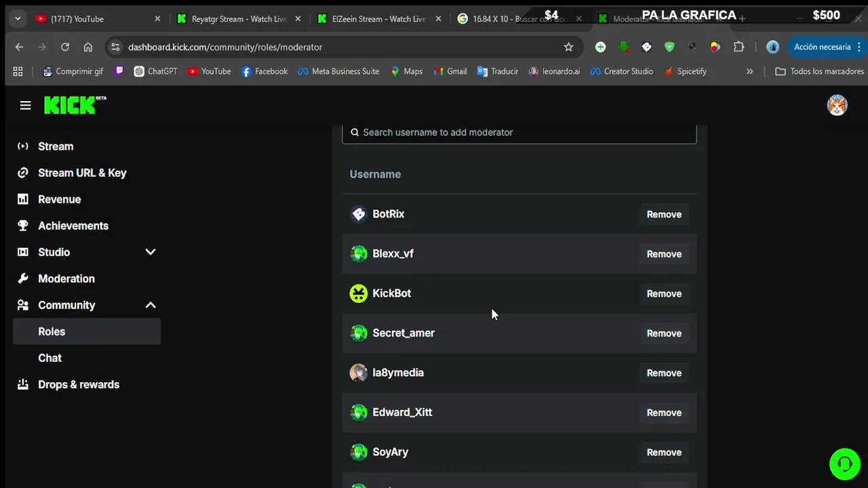Click BotRix avatar icon
The height and width of the screenshot is (488, 868).
click(358, 214)
